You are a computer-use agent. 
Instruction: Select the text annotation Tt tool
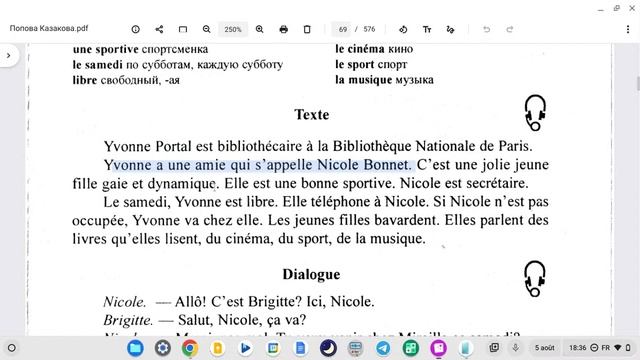pyautogui.click(x=427, y=29)
